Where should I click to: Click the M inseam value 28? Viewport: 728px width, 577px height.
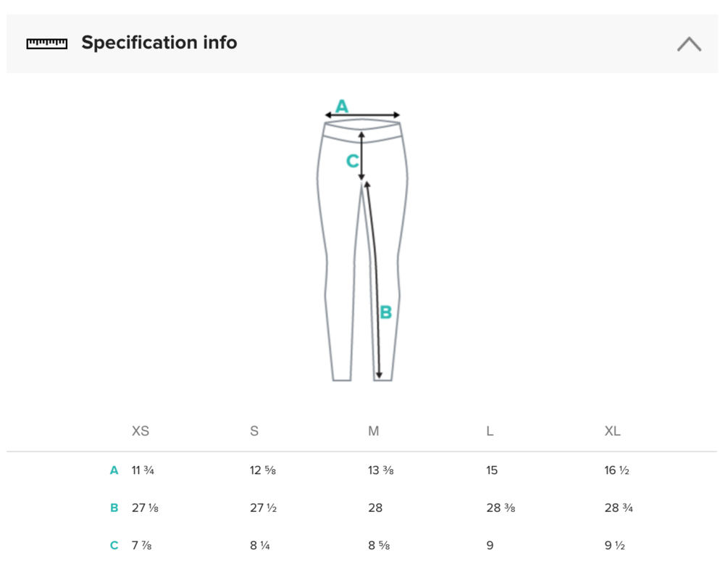pyautogui.click(x=375, y=508)
